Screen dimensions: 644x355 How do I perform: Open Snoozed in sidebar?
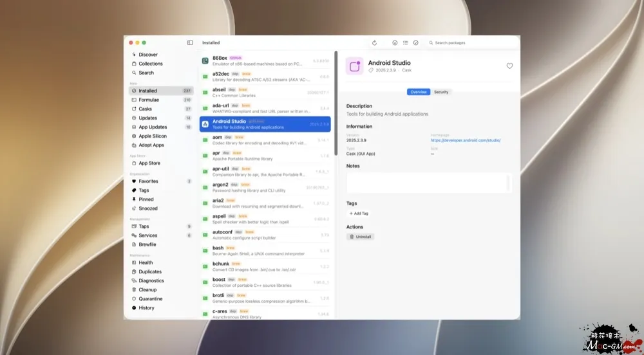click(x=161, y=208)
